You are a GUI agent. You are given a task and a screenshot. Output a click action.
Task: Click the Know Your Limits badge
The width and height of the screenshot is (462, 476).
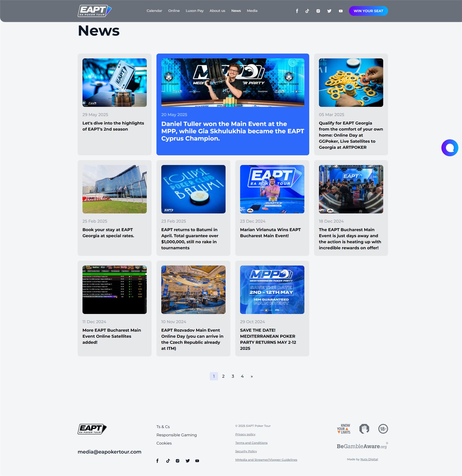tap(344, 429)
